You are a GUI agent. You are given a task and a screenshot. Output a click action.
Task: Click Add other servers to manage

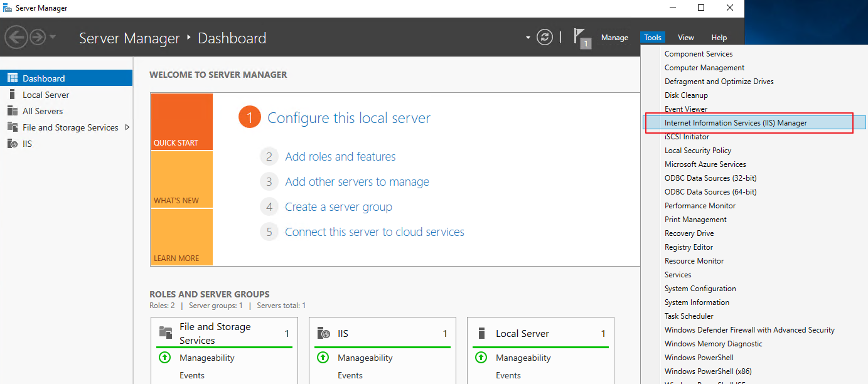click(357, 182)
